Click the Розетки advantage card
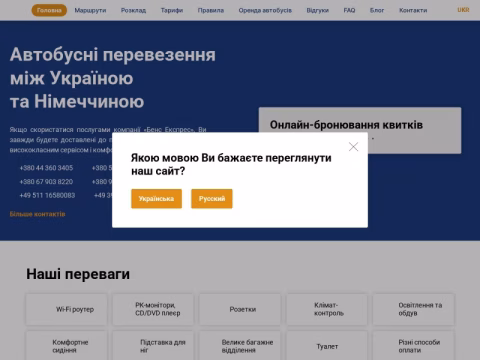Image resolution: width=480 pixels, height=360 pixels. click(240, 309)
